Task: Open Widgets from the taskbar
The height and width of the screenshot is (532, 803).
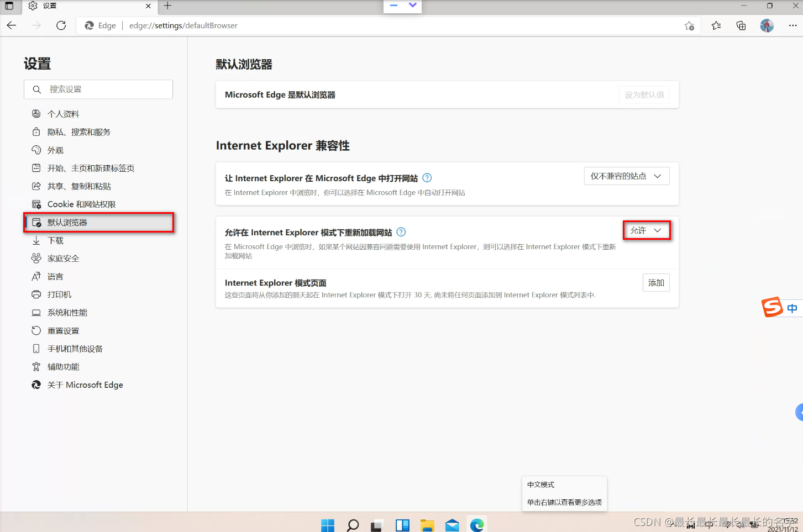Action: (402, 525)
